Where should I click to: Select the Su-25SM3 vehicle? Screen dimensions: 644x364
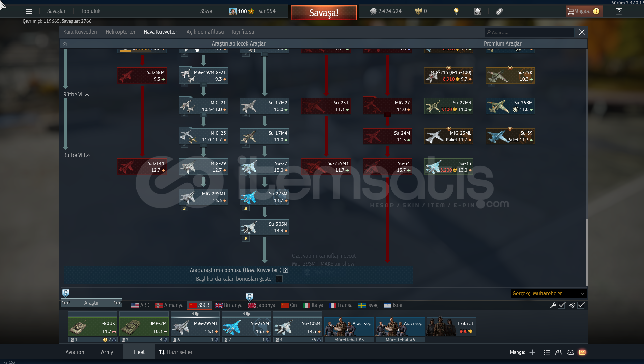[326, 166]
